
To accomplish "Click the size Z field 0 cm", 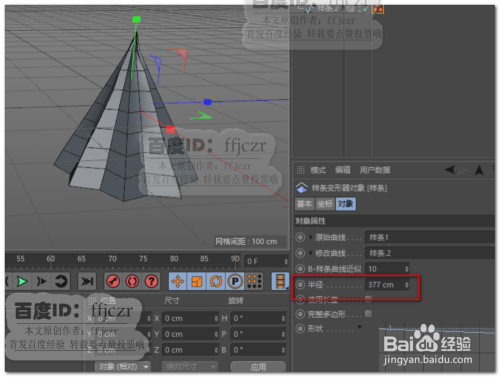I will pos(191,350).
